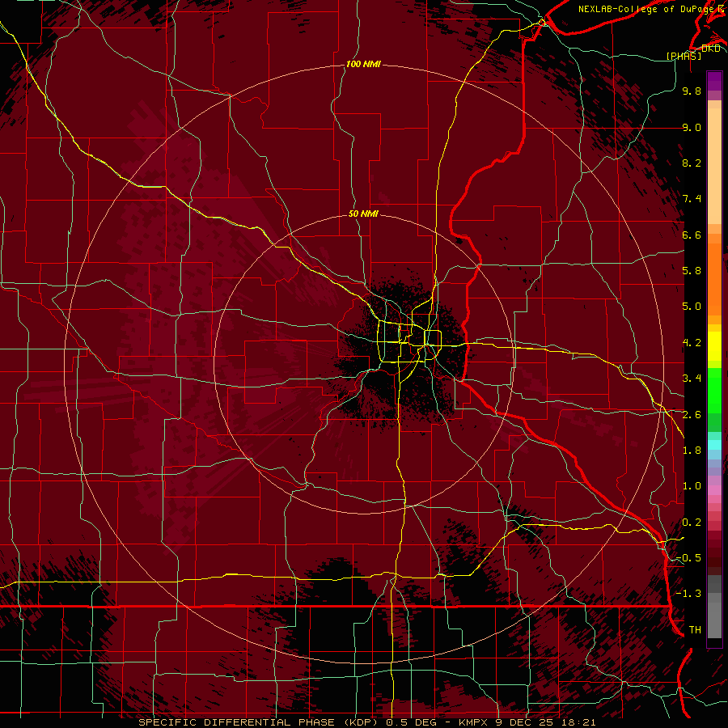Click the 4.2 legend value
The image size is (728, 728).
(x=692, y=343)
